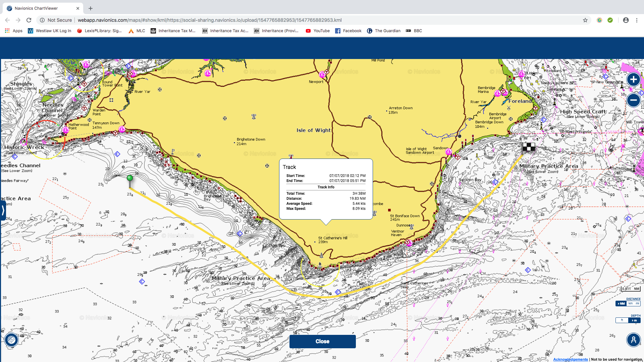This screenshot has width=644, height=362.
Task: Click the green track start pin
Action: point(130,178)
